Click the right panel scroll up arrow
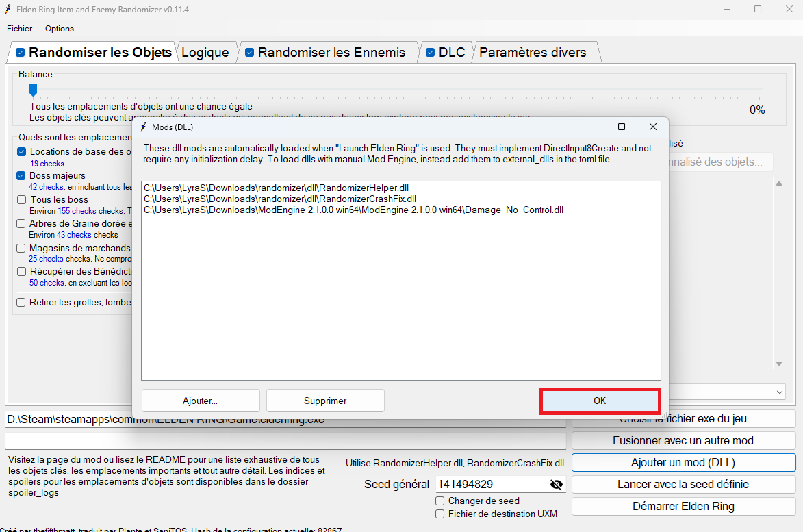 pyautogui.click(x=779, y=183)
